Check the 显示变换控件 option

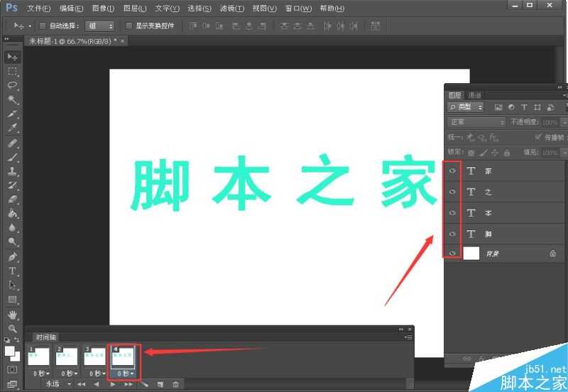click(129, 26)
